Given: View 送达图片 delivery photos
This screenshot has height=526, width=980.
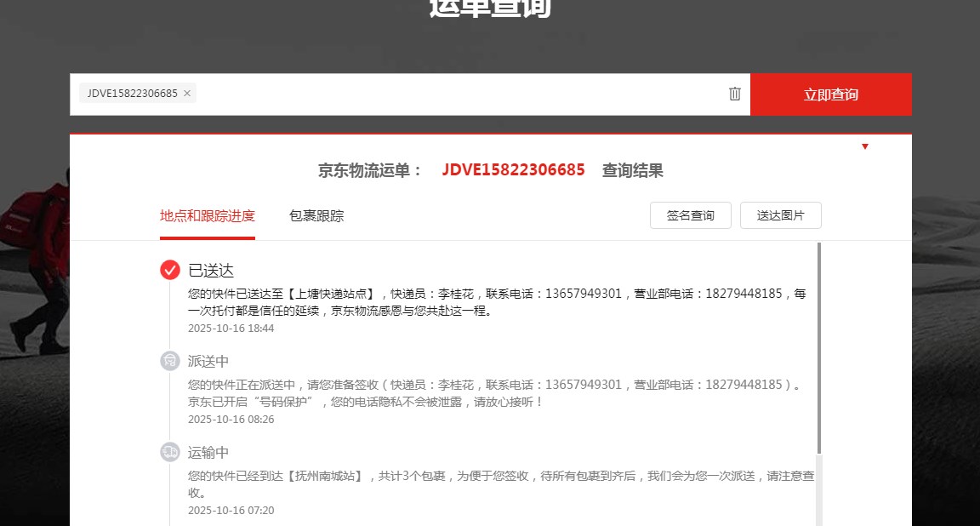Looking at the screenshot, I should 780,215.
